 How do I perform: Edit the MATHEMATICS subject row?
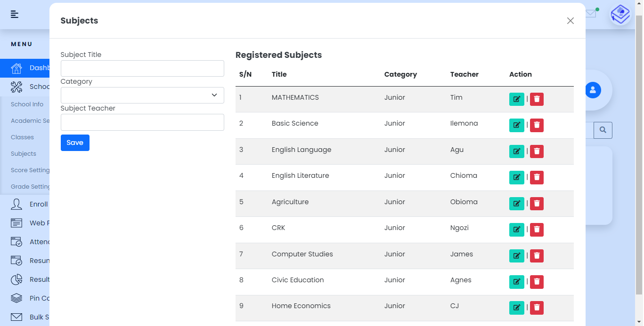[x=516, y=99]
